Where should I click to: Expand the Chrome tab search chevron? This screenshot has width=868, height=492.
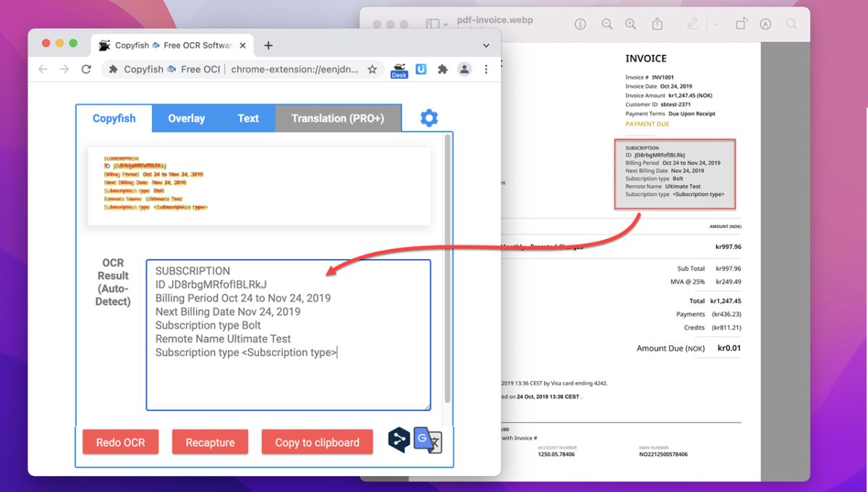coord(486,46)
